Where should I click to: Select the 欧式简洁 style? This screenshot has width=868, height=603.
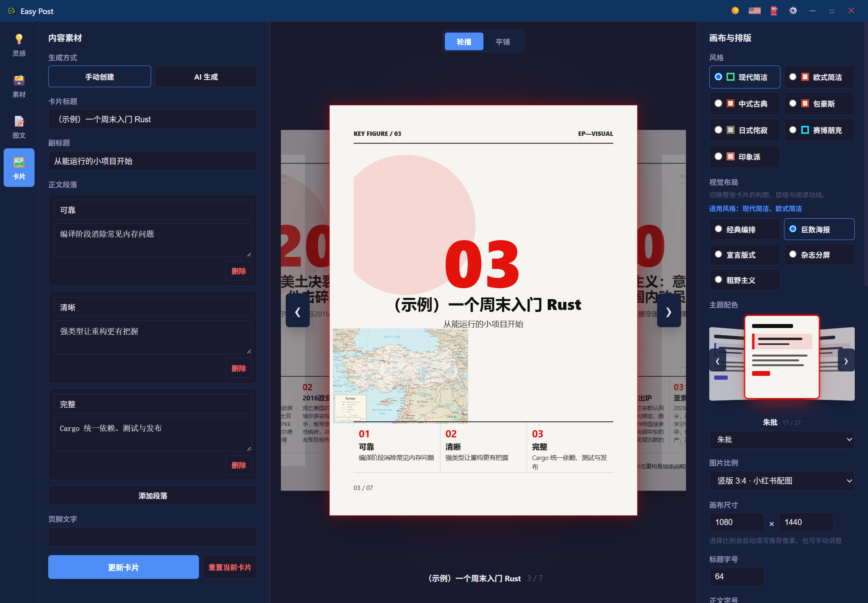click(819, 77)
